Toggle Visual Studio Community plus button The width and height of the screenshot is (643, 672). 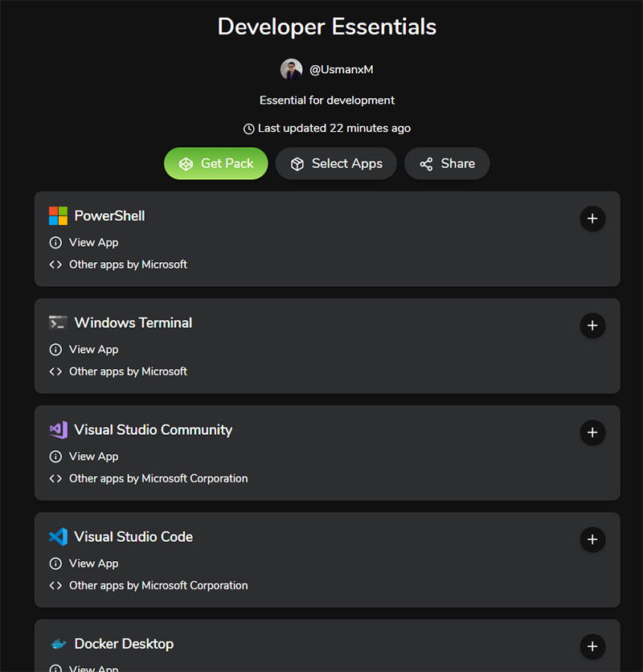click(592, 432)
